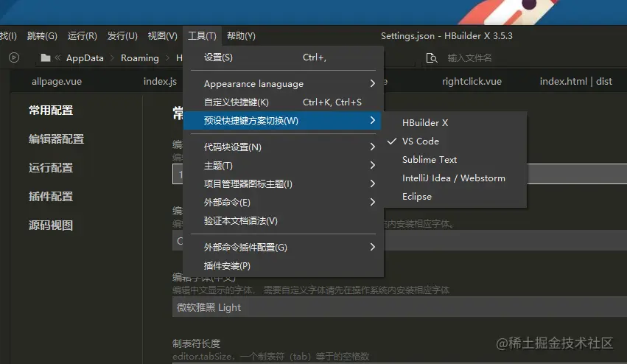Click AppData in breadcrumb path
Image resolution: width=627 pixels, height=364 pixels.
click(85, 58)
